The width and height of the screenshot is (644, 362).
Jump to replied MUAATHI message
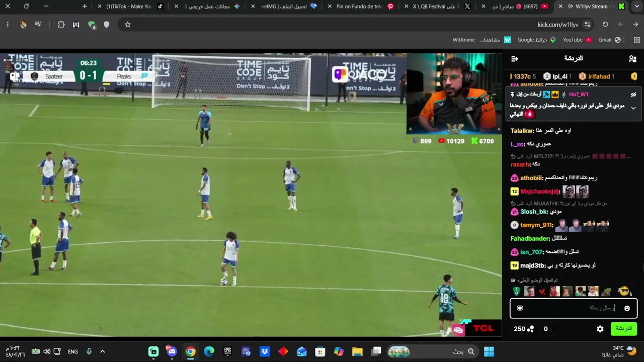pos(559,204)
